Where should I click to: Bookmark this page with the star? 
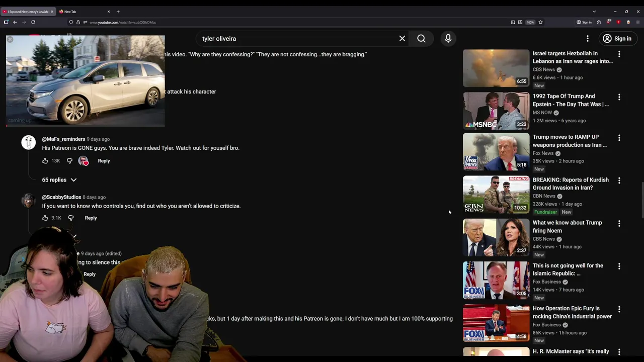tap(540, 22)
